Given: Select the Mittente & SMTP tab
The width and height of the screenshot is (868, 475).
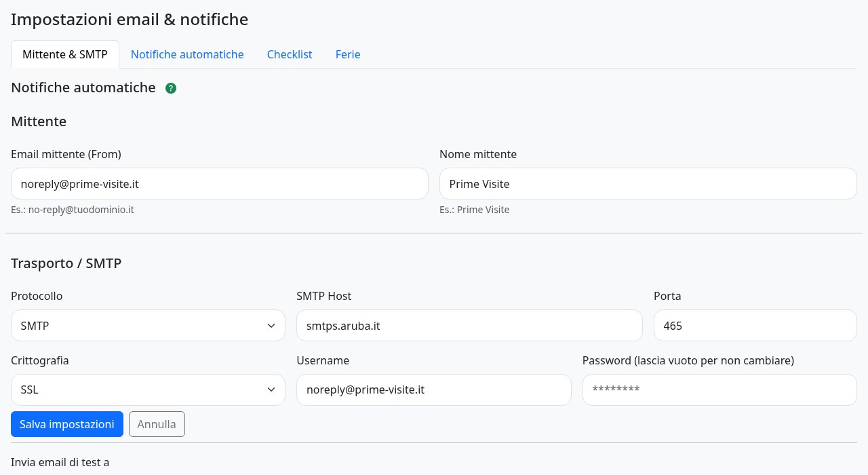Looking at the screenshot, I should (x=65, y=54).
